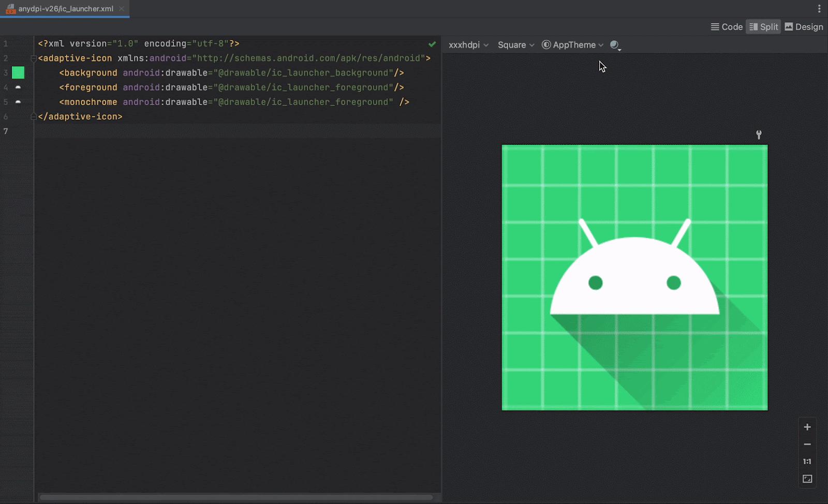Set preview zoom to 1:1

[806, 461]
